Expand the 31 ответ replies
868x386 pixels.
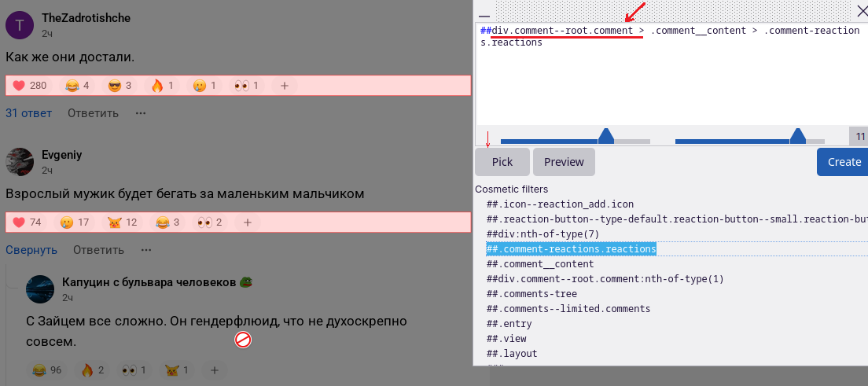click(x=29, y=113)
